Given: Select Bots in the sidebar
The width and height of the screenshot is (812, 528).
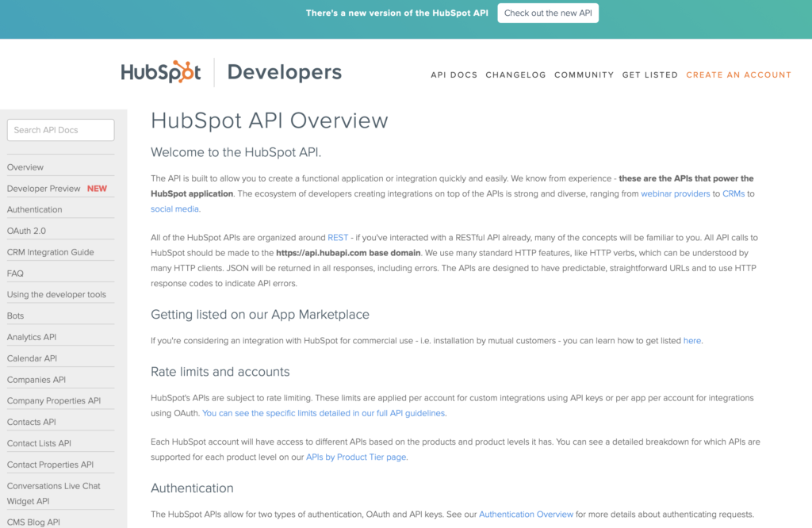Looking at the screenshot, I should (16, 316).
